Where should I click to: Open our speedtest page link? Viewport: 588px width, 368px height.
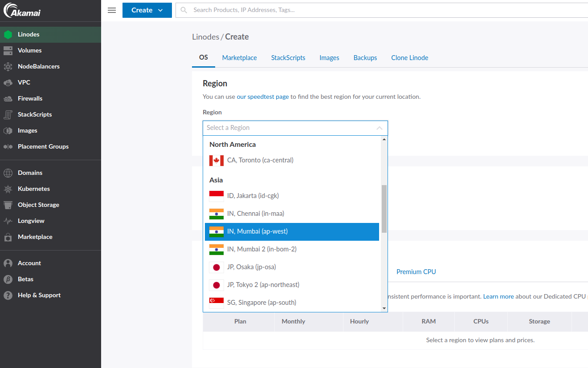coord(262,96)
